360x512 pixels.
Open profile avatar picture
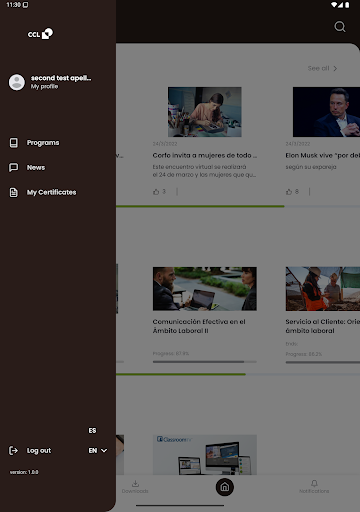click(17, 82)
